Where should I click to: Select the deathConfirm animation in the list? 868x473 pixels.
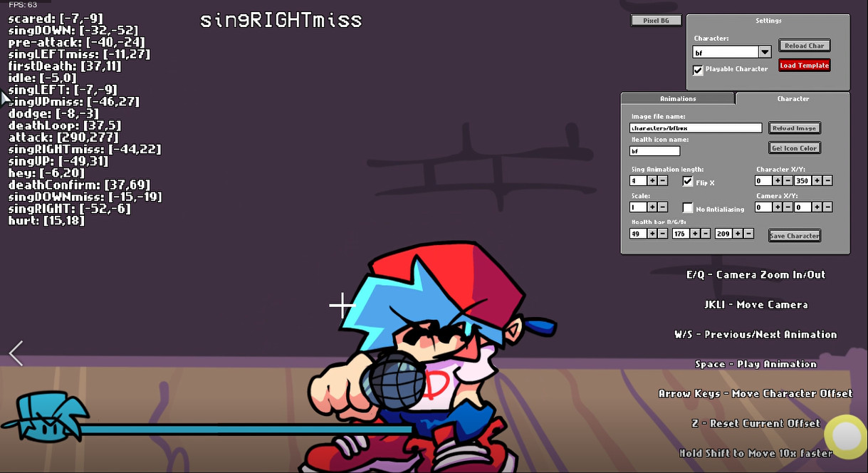coord(77,184)
